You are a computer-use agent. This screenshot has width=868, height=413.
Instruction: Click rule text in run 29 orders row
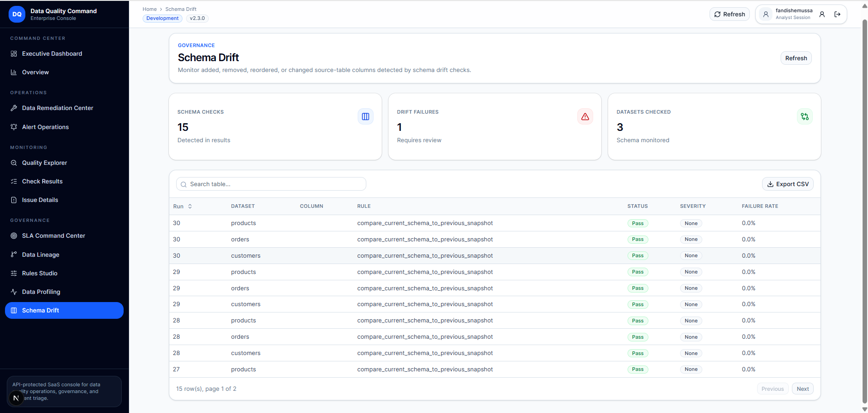425,288
